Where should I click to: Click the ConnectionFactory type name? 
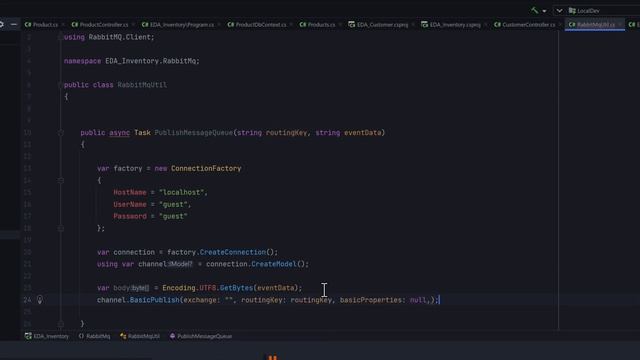206,169
